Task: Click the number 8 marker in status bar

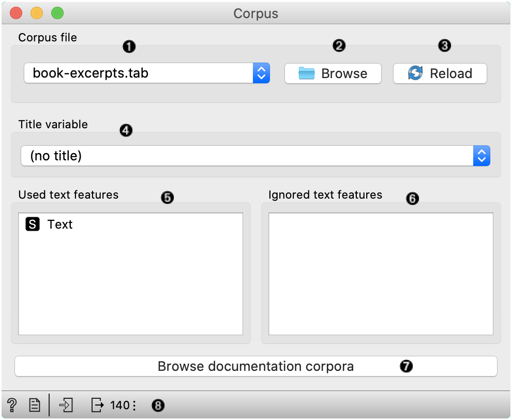Action: pos(158,406)
